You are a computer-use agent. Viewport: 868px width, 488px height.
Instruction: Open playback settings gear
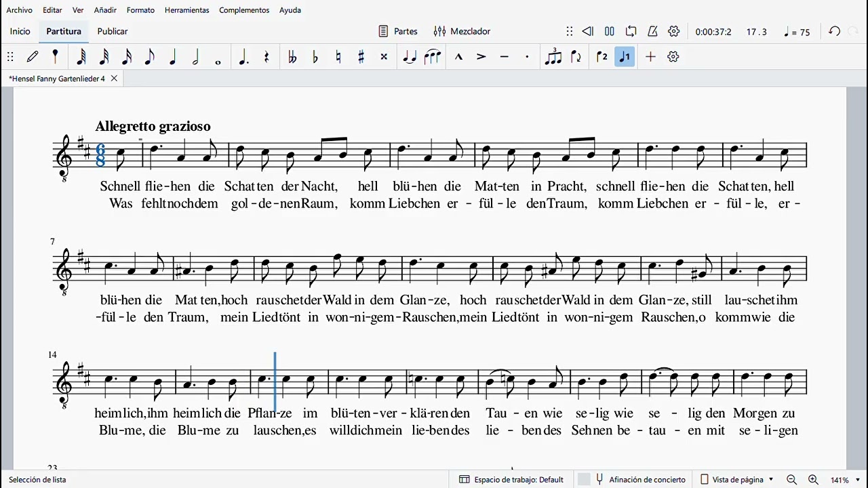click(x=674, y=31)
